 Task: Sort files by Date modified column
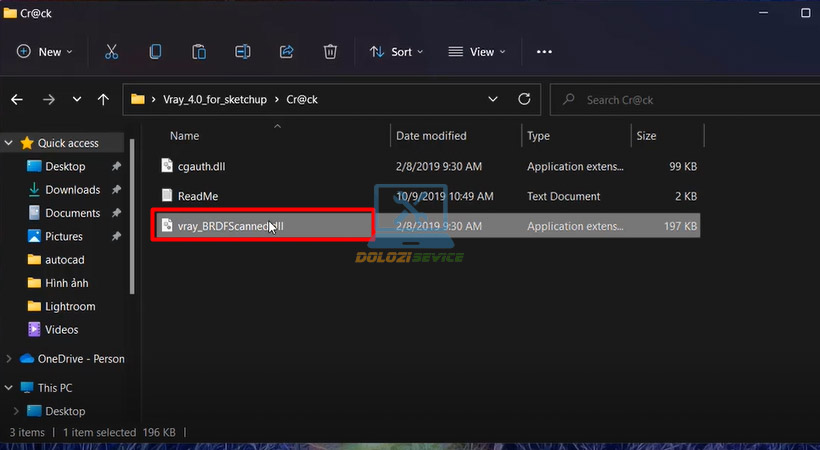tap(430, 135)
